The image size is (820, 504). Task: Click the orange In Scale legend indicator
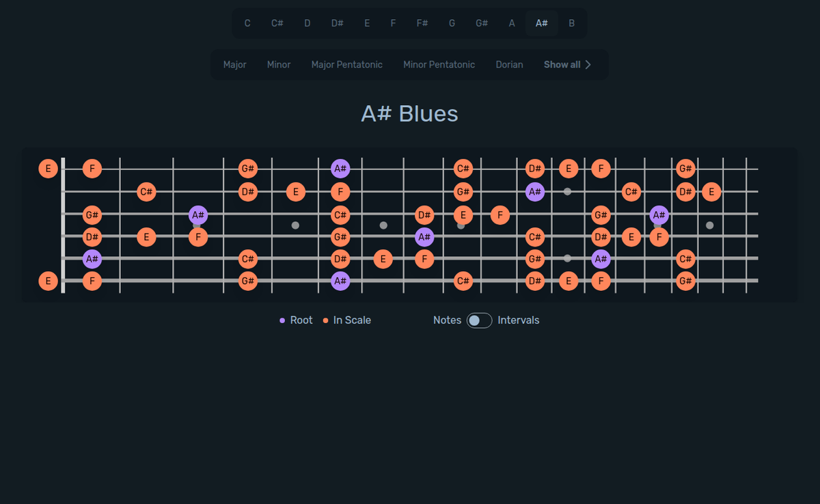pyautogui.click(x=325, y=320)
